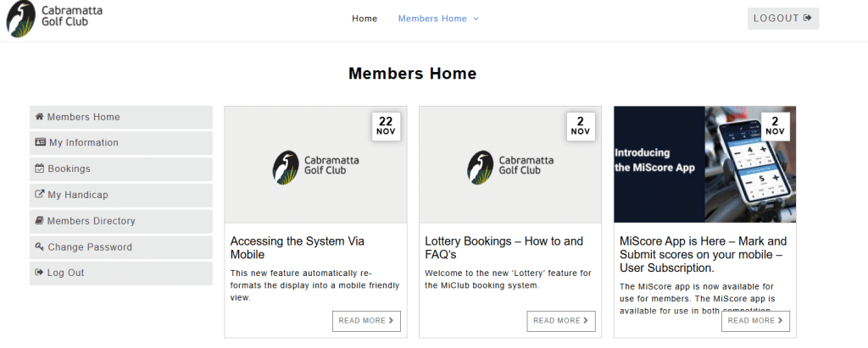Open the MiScore App is Here article title

tap(703, 254)
